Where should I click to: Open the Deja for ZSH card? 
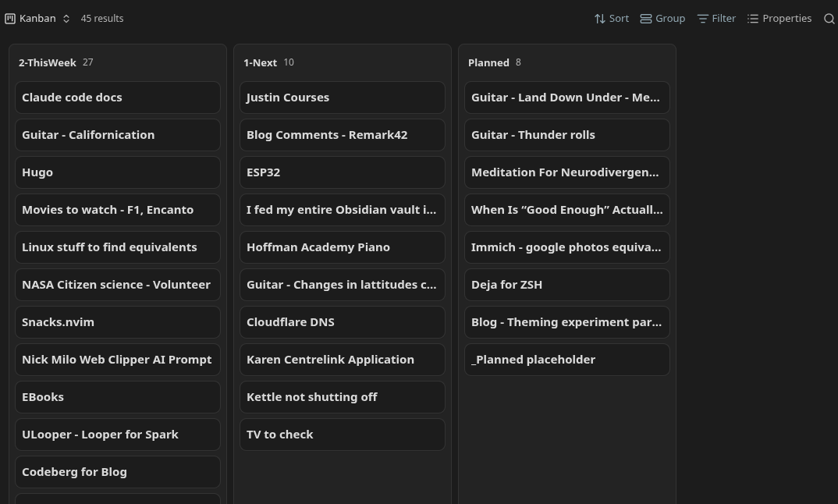[566, 284]
